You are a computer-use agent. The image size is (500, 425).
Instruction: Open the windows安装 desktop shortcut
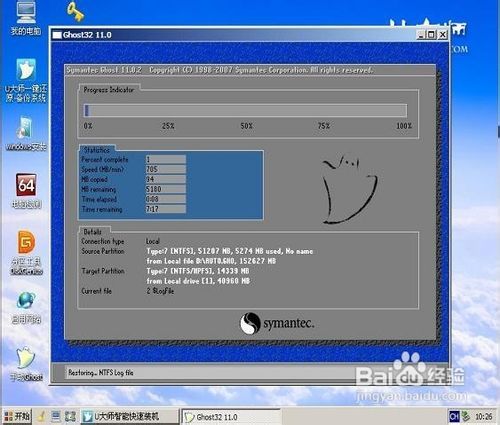click(26, 133)
